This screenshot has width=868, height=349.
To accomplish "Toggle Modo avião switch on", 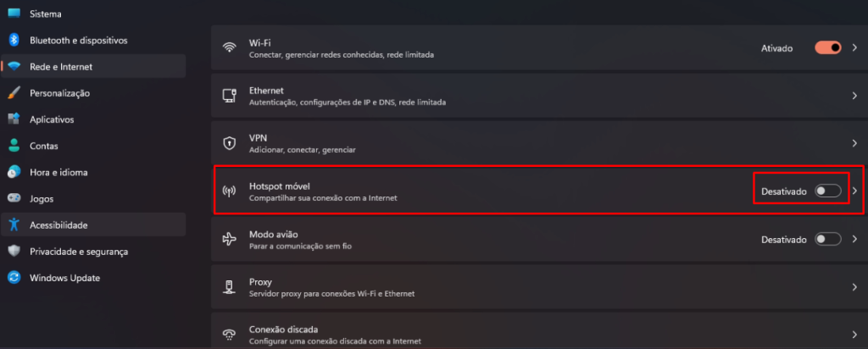I will pyautogui.click(x=827, y=239).
